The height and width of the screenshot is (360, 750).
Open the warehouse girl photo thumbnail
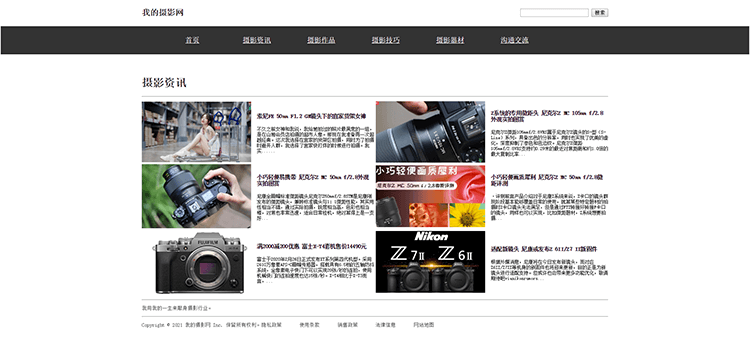point(196,132)
